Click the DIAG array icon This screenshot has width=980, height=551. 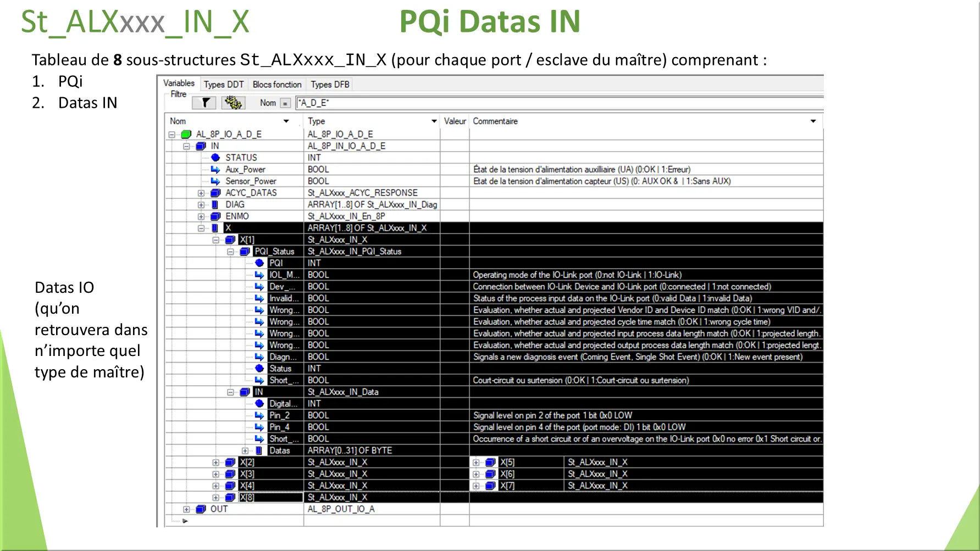(215, 205)
